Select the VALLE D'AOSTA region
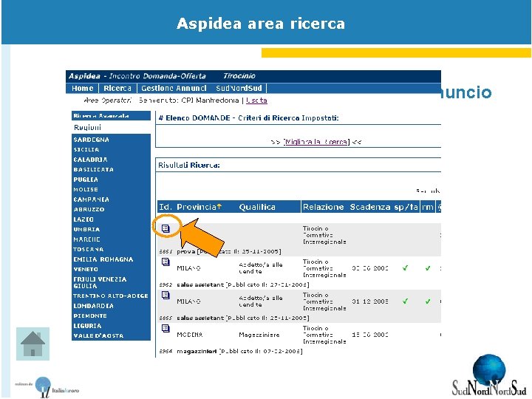 [98, 336]
